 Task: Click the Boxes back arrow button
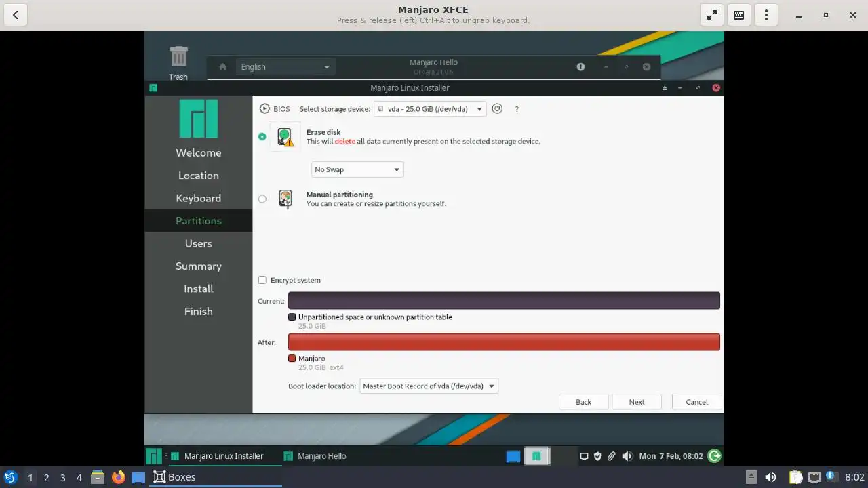pyautogui.click(x=15, y=15)
